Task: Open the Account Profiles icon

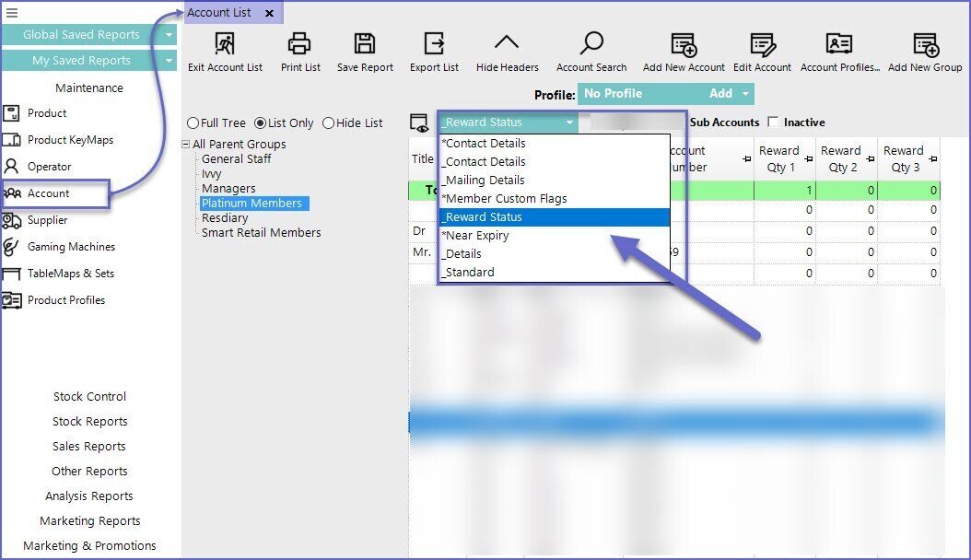Action: (839, 44)
